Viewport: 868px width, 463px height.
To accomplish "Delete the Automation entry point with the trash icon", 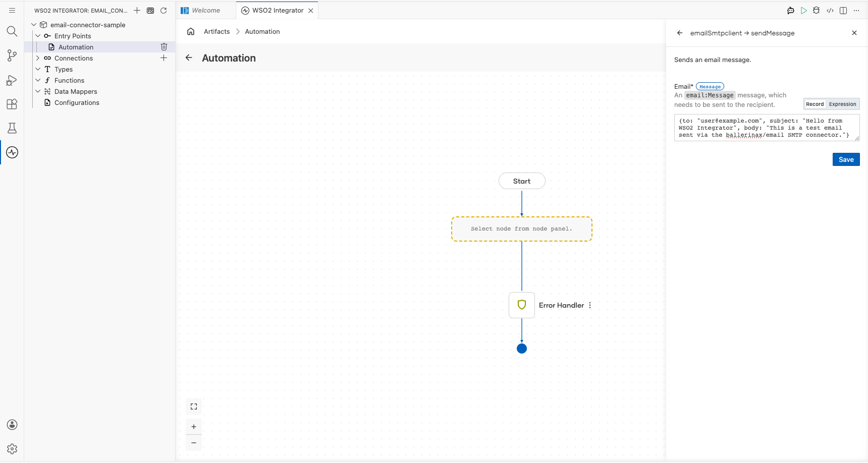I will pos(164,47).
